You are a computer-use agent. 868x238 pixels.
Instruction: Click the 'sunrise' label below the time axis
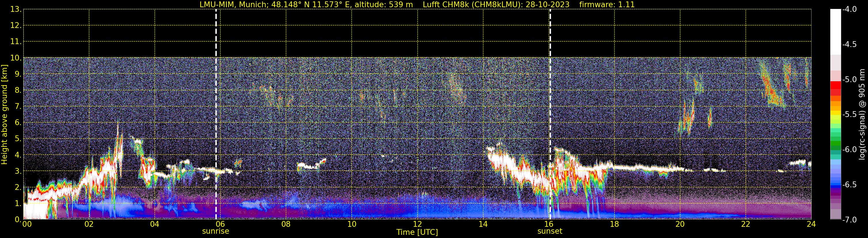click(216, 231)
